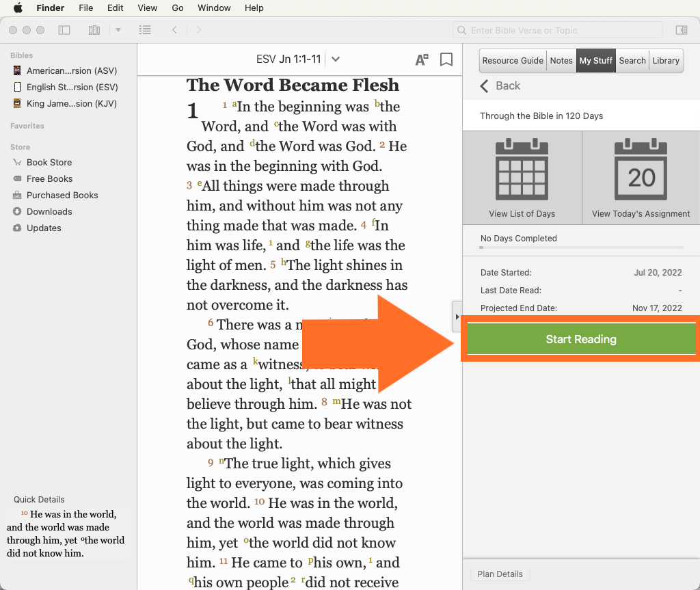The height and width of the screenshot is (590, 700).
Task: Switch to the Resource Guide tab
Action: 513,60
